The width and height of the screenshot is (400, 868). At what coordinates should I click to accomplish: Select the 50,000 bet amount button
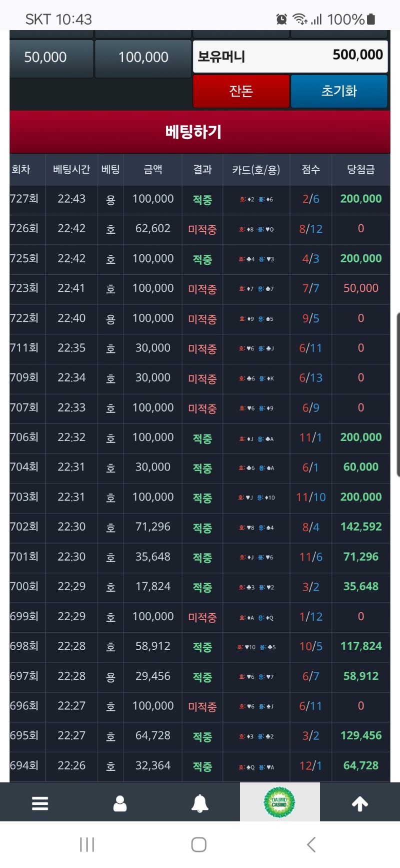pos(51,59)
